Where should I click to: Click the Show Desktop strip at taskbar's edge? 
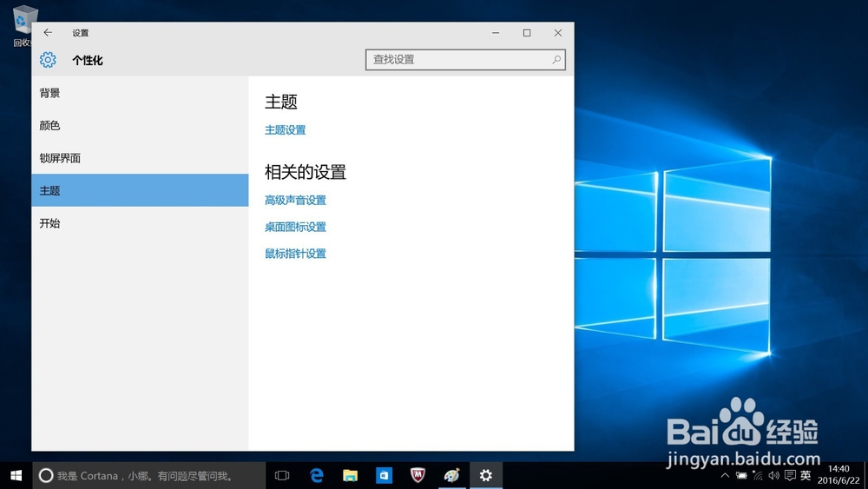865,476
